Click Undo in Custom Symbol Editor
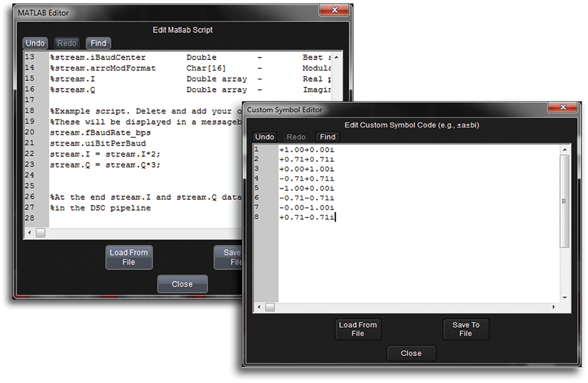 coord(265,137)
